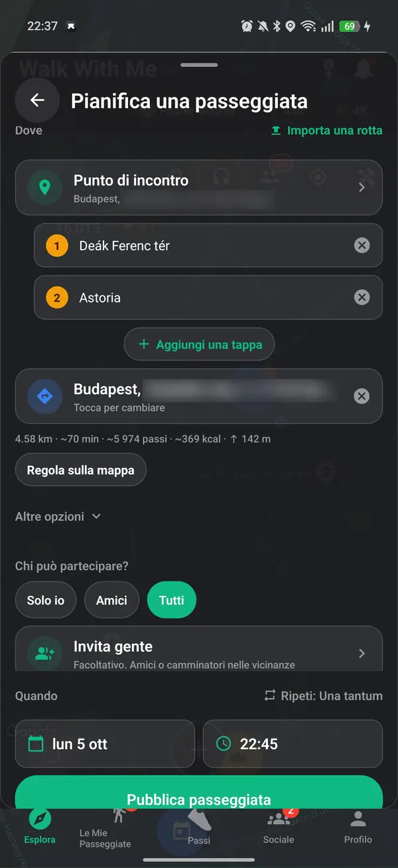Tap the back arrow icon
This screenshot has width=398, height=868.
tap(37, 100)
